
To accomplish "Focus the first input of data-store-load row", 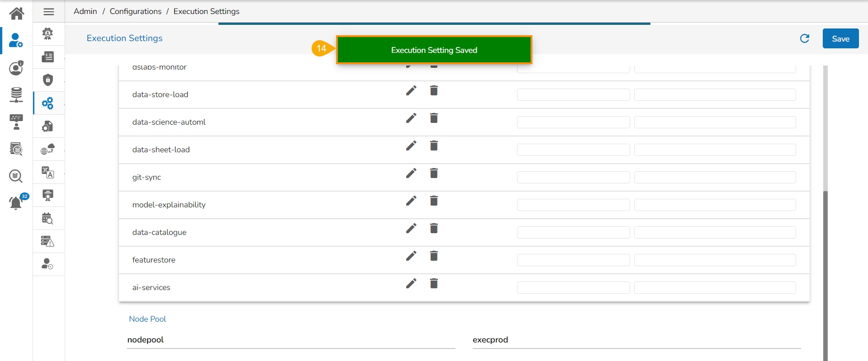I will click(x=574, y=95).
